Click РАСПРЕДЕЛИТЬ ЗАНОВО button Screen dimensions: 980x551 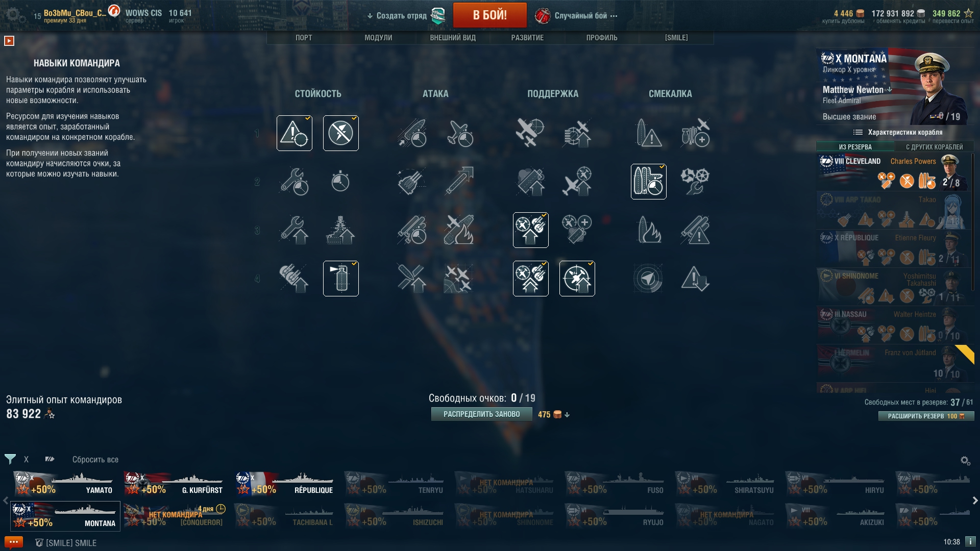coord(481,414)
